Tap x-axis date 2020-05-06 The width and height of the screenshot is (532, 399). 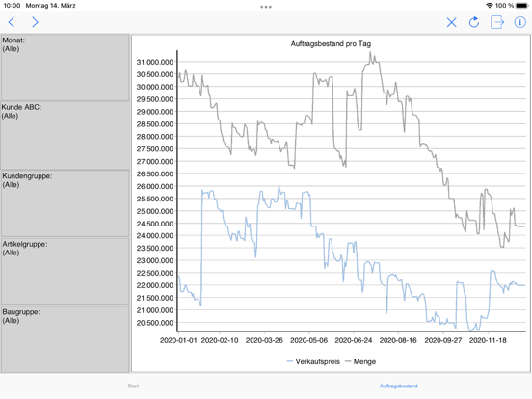(x=308, y=340)
